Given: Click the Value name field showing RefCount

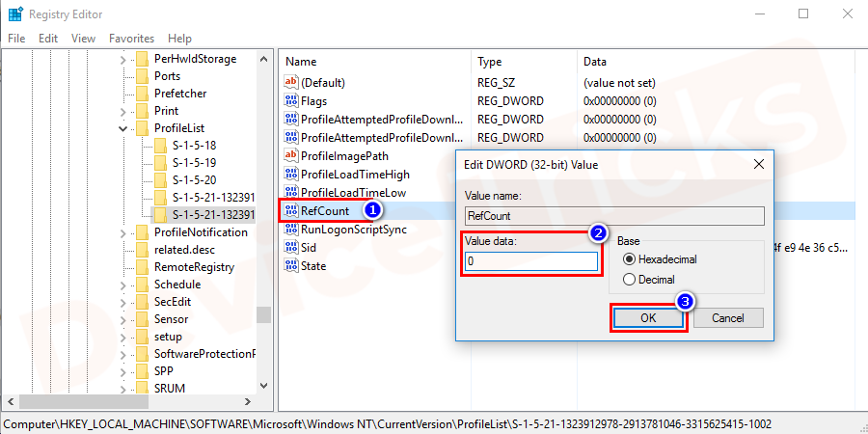Looking at the screenshot, I should [614, 216].
